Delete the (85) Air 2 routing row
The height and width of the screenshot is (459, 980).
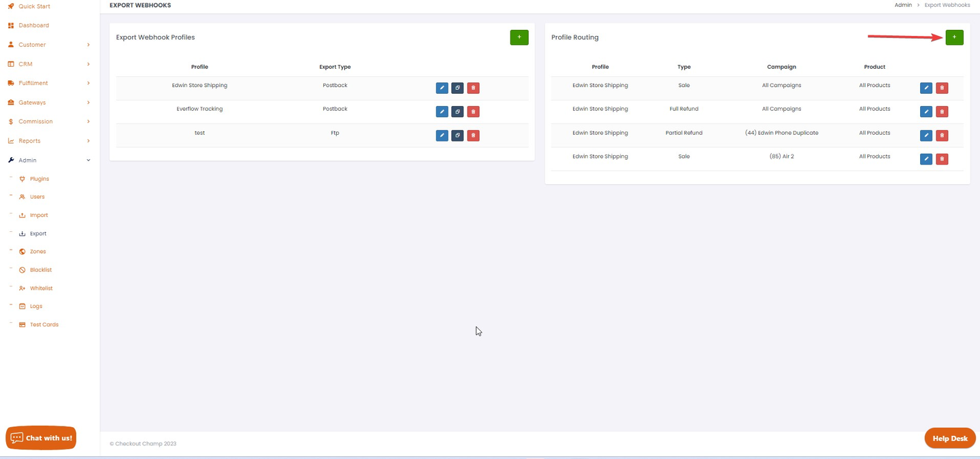942,159
